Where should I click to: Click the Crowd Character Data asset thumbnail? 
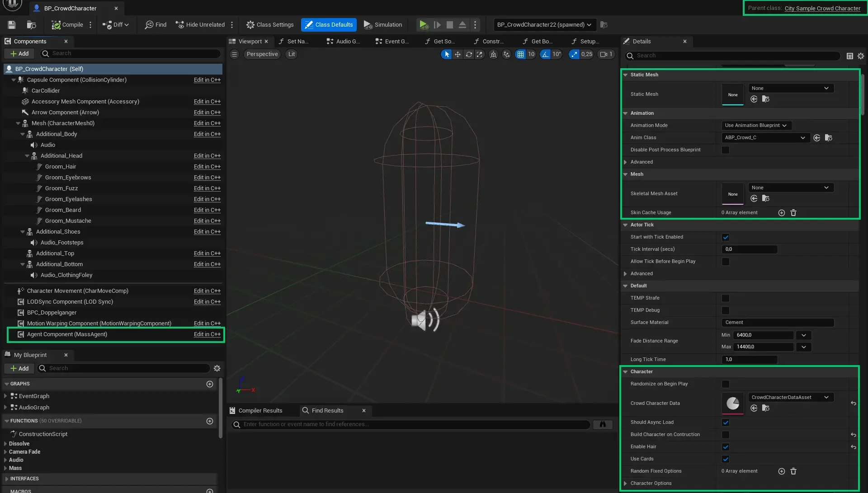pyautogui.click(x=732, y=403)
